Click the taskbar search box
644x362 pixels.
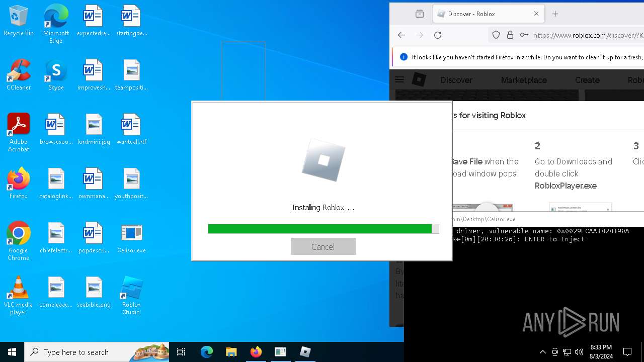[x=97, y=352]
